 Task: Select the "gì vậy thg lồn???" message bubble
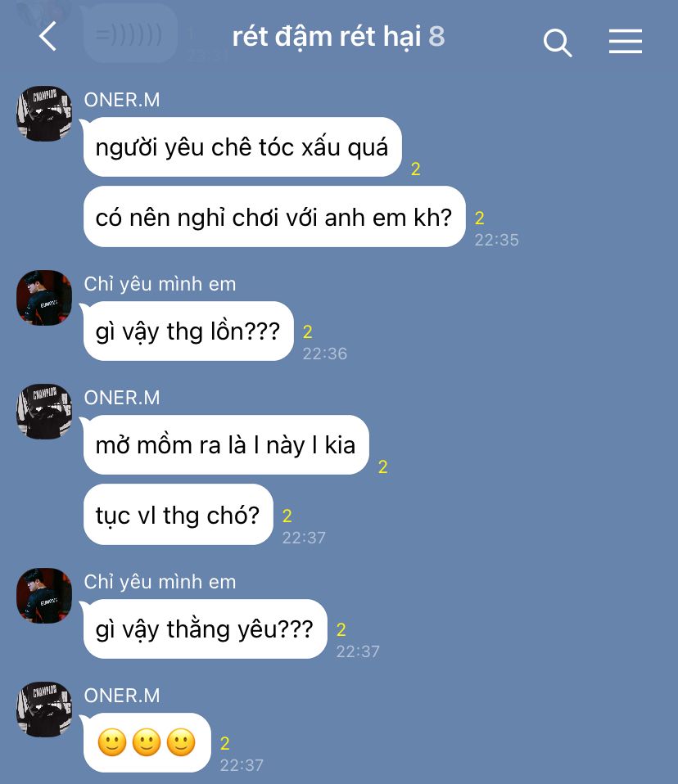tap(188, 331)
